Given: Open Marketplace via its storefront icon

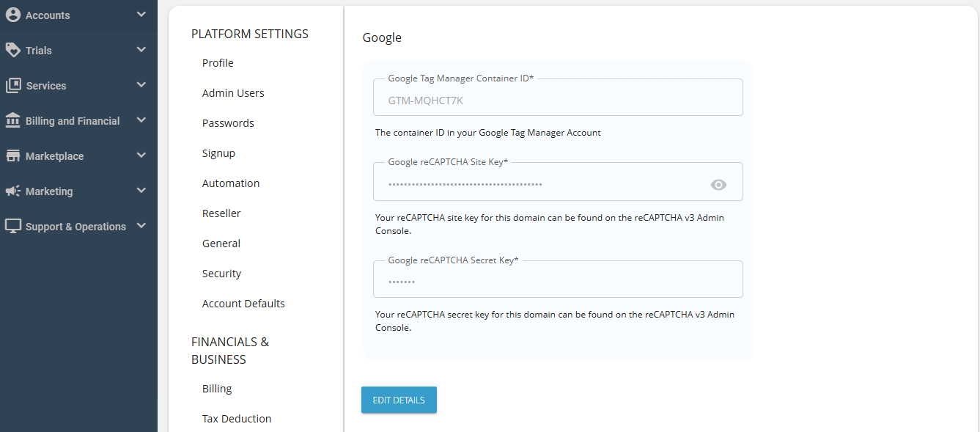Looking at the screenshot, I should 12,155.
